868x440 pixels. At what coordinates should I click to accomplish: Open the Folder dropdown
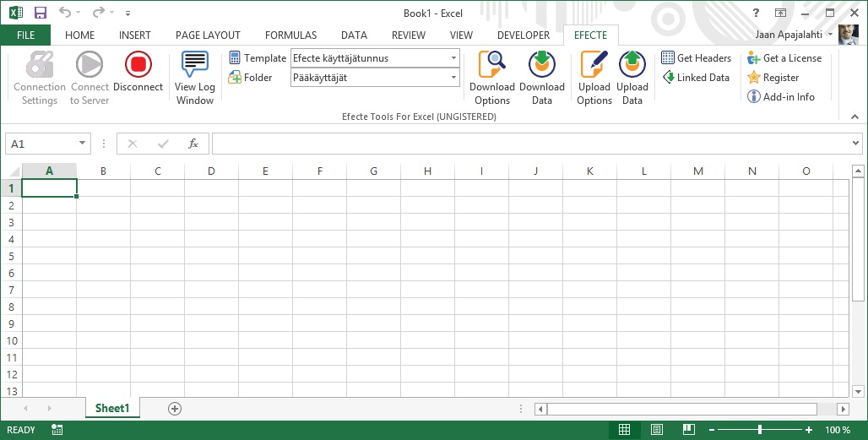pos(453,78)
